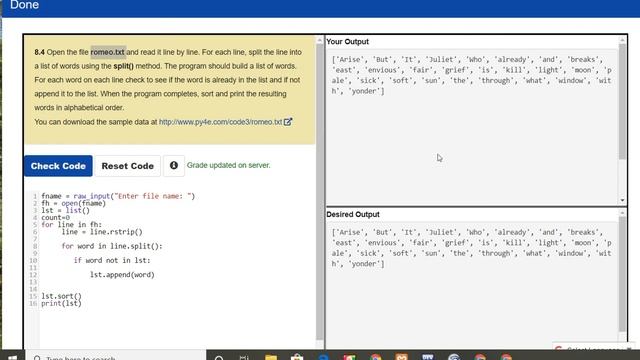640x360 pixels.
Task: Click the code line 'count=0'
Action: (x=56, y=218)
